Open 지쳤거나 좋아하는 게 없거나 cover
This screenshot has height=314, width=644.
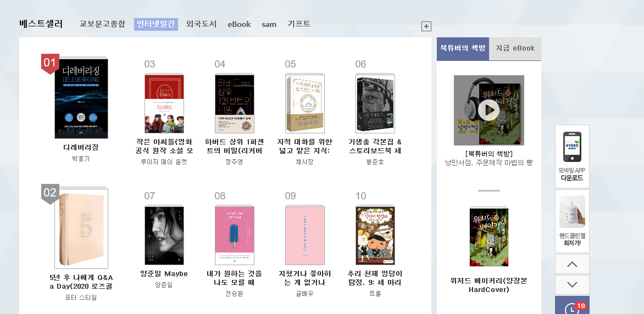[x=305, y=235]
